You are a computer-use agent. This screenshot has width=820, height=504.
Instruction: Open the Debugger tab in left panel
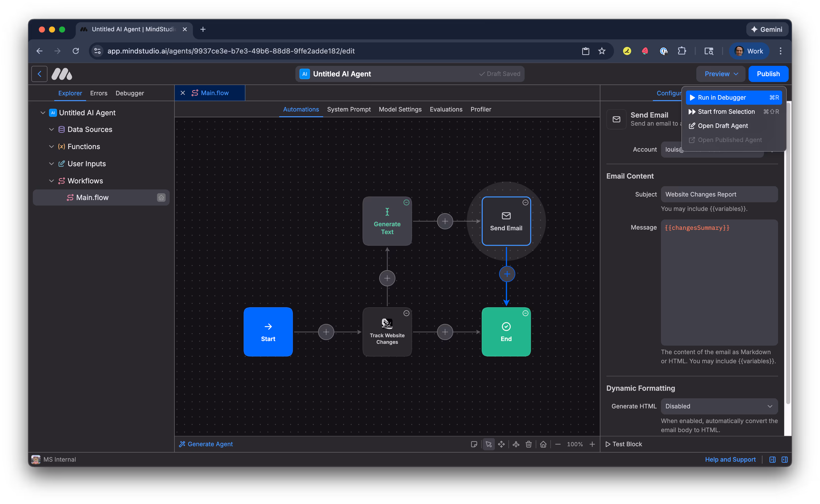click(130, 93)
